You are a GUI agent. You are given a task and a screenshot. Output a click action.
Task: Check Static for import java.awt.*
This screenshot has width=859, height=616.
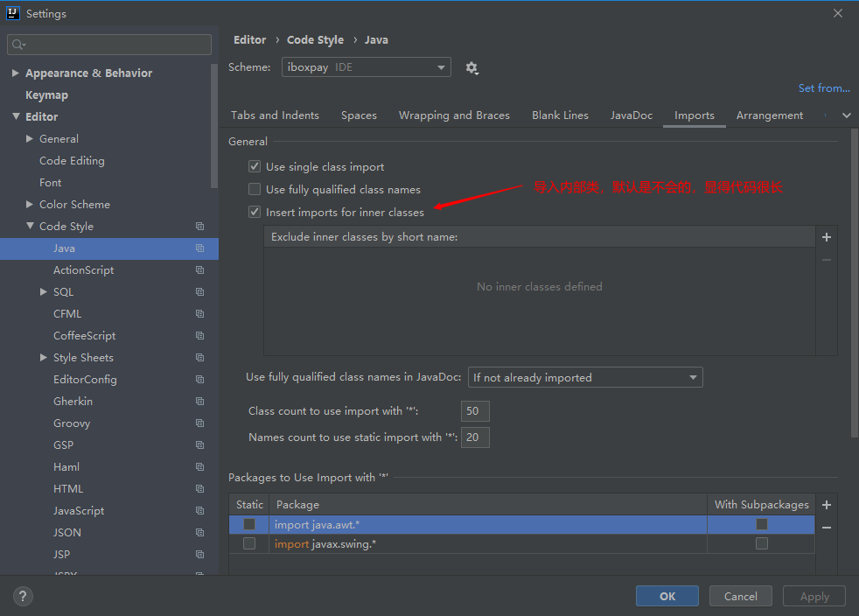click(248, 526)
